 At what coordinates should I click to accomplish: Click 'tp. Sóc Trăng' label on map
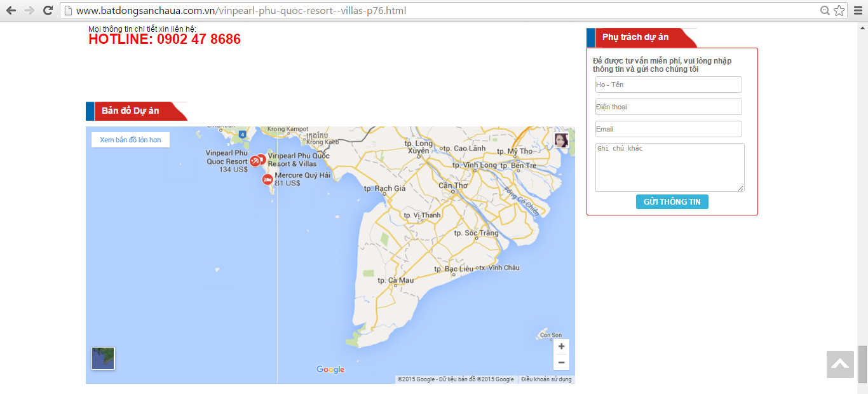[476, 233]
